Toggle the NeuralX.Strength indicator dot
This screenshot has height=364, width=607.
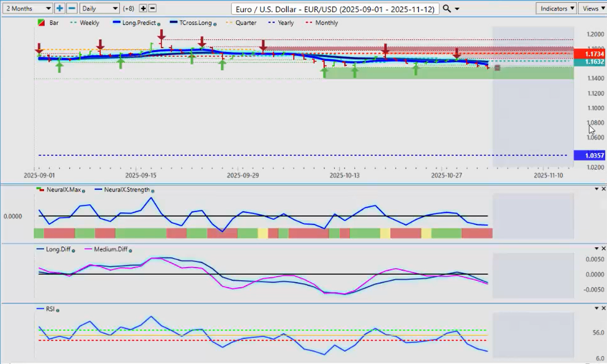click(152, 190)
